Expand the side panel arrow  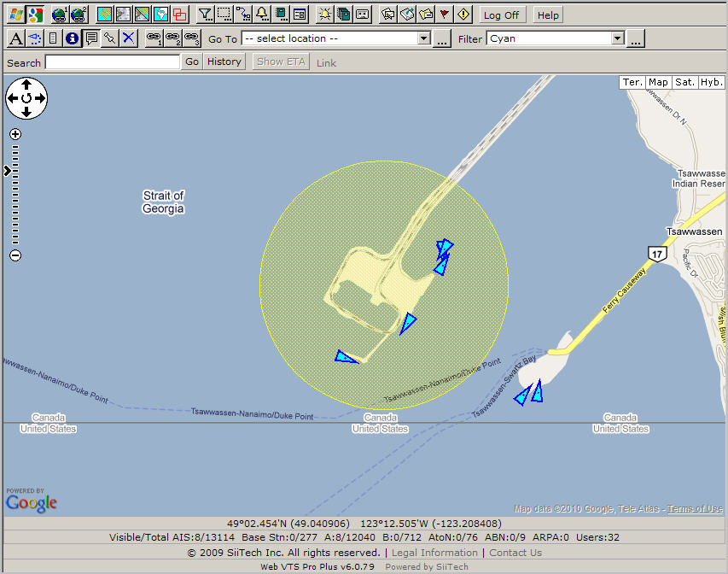click(x=7, y=171)
